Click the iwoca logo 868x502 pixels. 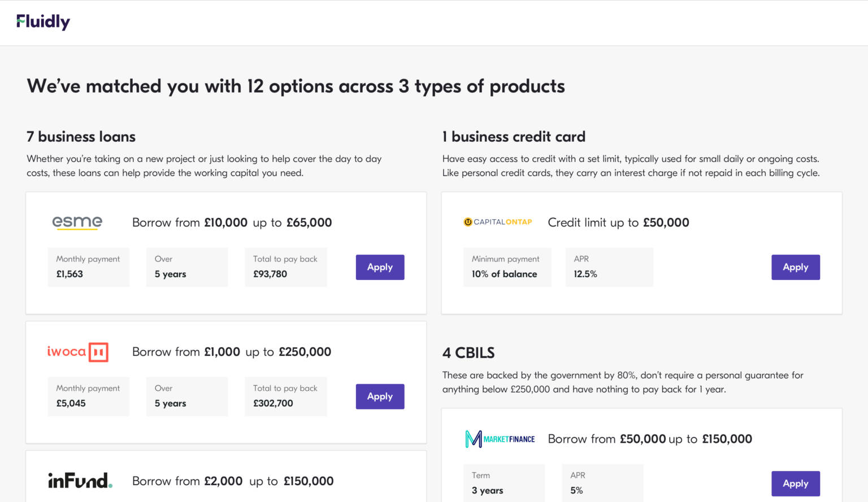coord(77,351)
